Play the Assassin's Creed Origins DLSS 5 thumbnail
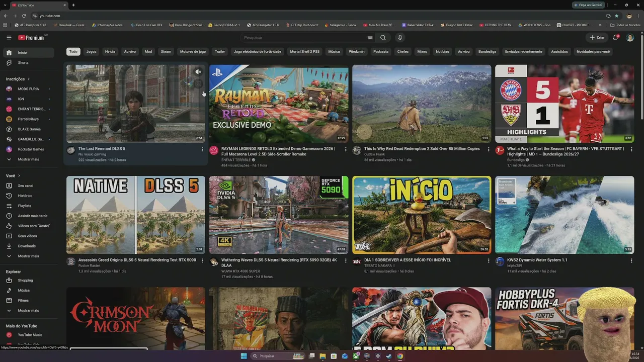Image resolution: width=644 pixels, height=362 pixels. 136,215
